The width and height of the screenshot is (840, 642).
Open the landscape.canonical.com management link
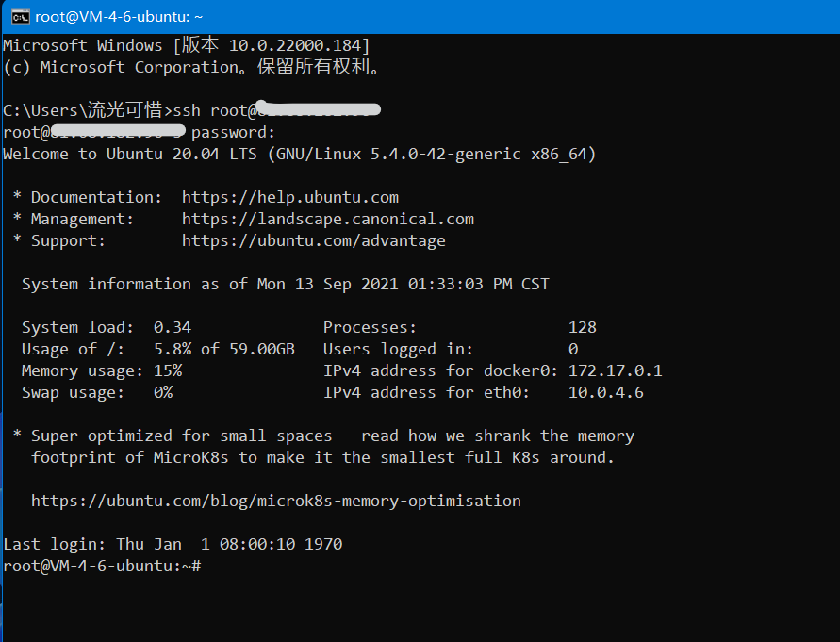(x=327, y=218)
